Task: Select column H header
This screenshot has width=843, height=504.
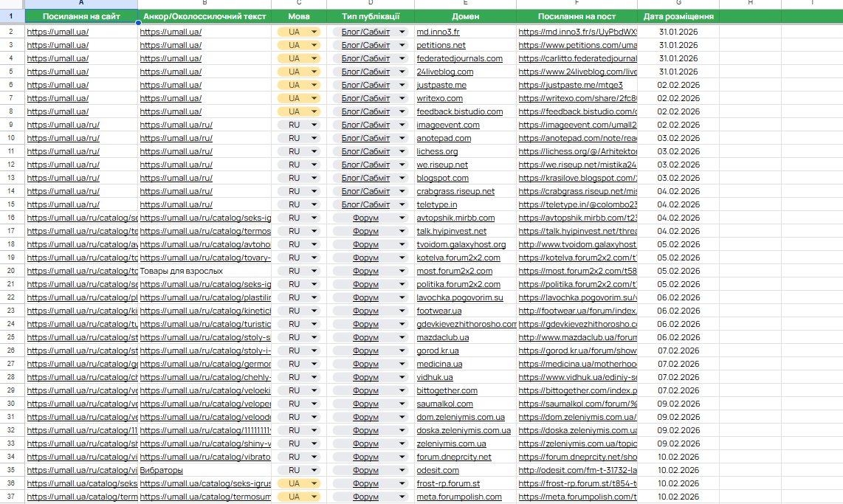Action: click(750, 4)
